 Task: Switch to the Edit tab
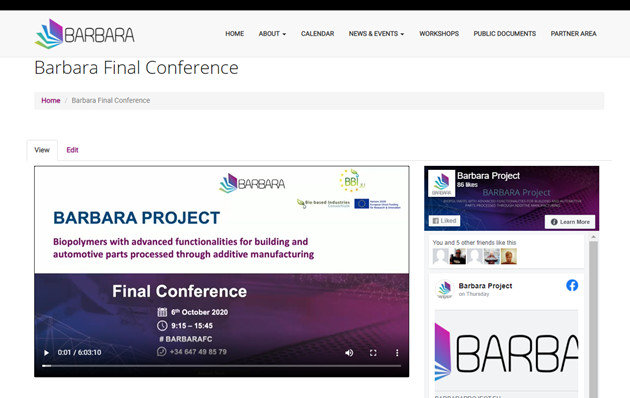(72, 150)
